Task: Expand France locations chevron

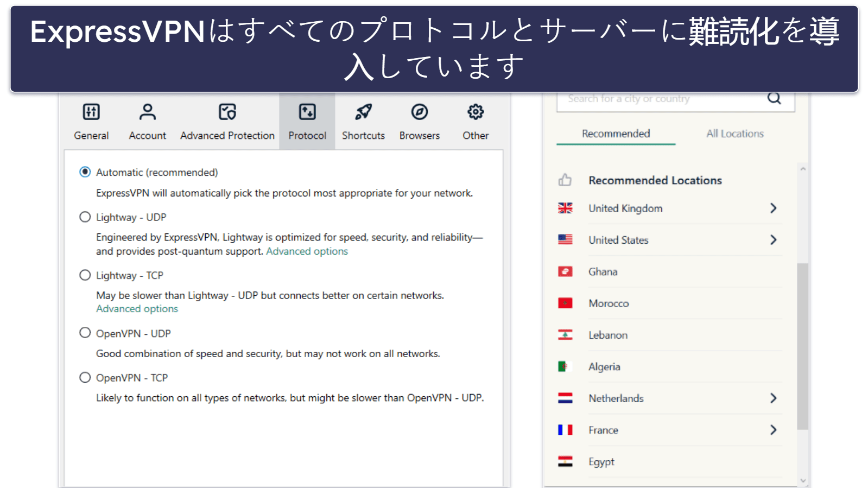Action: pos(774,430)
